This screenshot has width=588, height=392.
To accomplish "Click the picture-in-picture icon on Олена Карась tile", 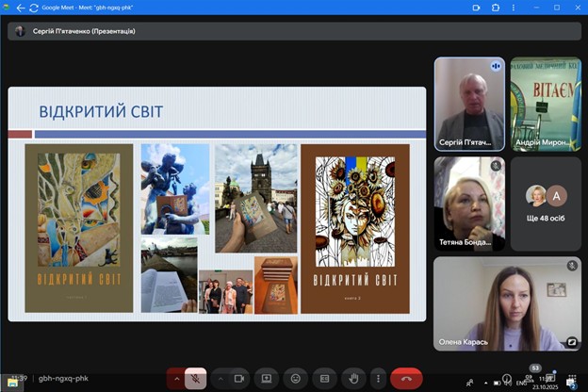I will click(x=571, y=342).
